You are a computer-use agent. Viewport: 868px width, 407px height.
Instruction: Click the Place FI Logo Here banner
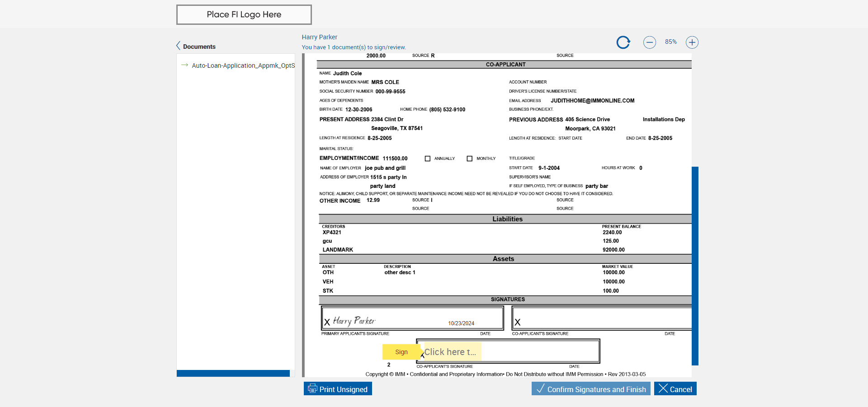244,14
